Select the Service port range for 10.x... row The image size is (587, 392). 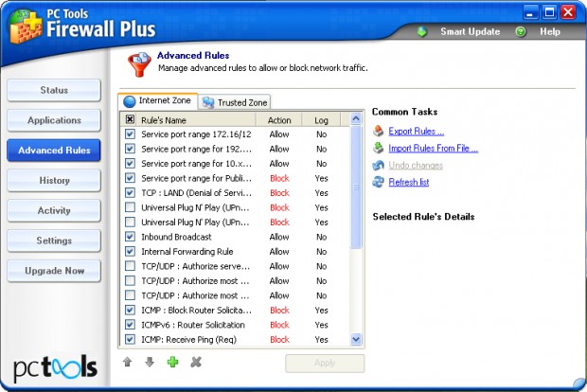pos(236,163)
